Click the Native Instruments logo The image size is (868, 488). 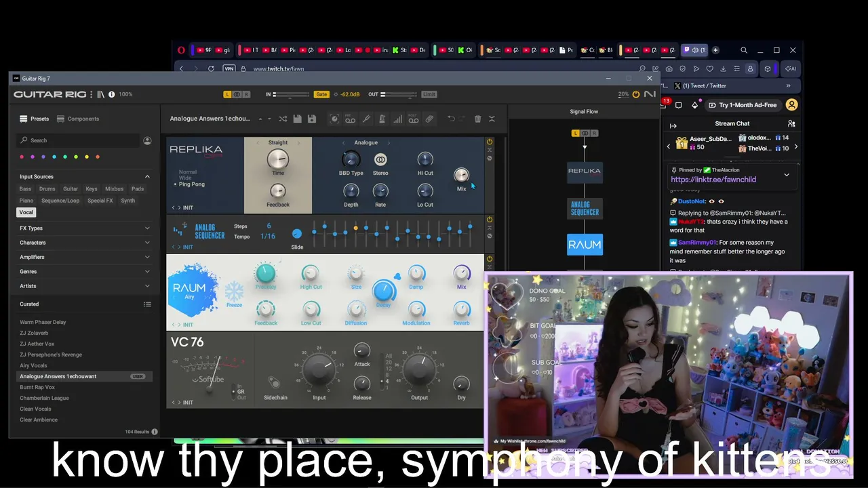[650, 94]
